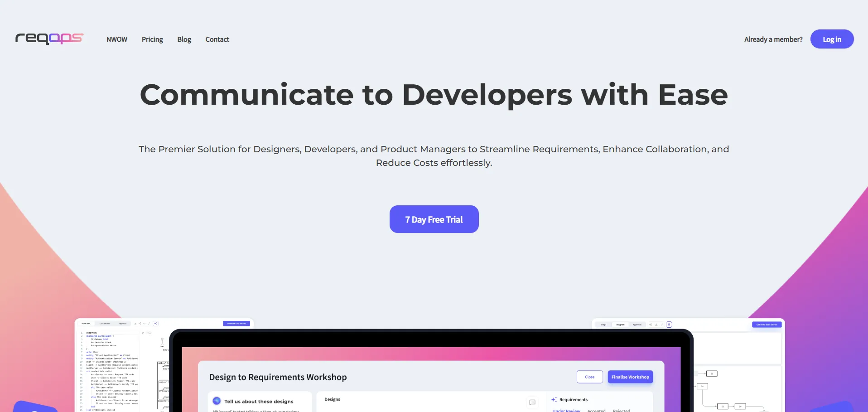Image resolution: width=868 pixels, height=412 pixels.
Task: Go to the Pricing page
Action: tap(152, 39)
